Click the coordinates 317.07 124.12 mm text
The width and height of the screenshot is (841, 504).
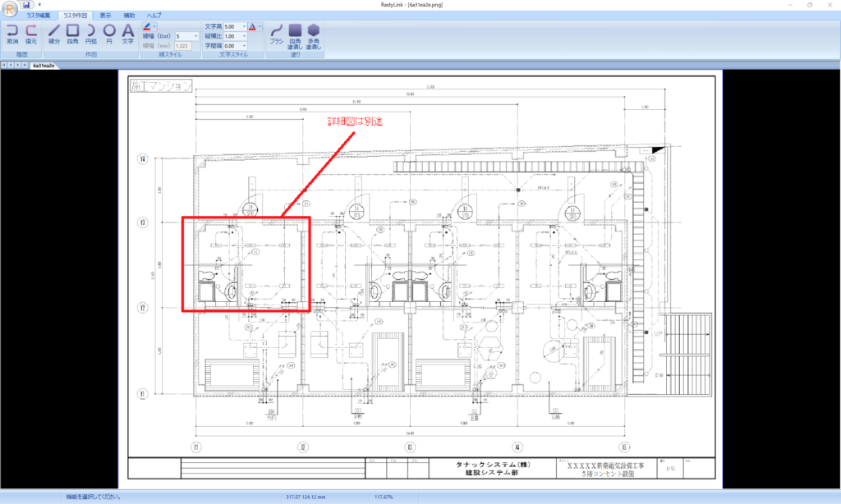(306, 497)
